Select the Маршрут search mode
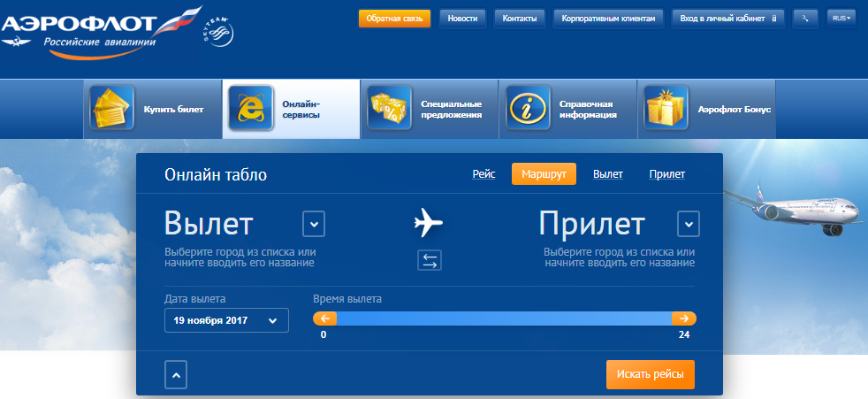 click(544, 175)
